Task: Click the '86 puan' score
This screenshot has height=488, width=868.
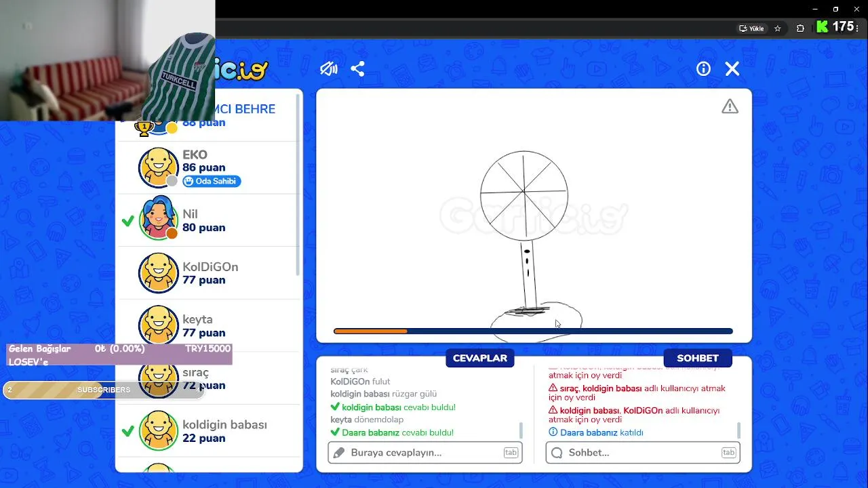Action: pos(203,167)
